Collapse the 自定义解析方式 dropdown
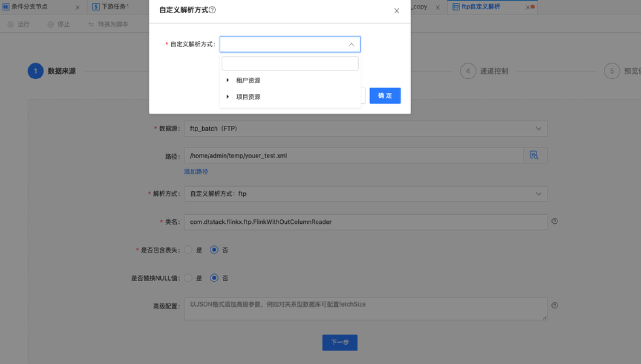Viewport: 641px width, 364px height. click(x=351, y=45)
